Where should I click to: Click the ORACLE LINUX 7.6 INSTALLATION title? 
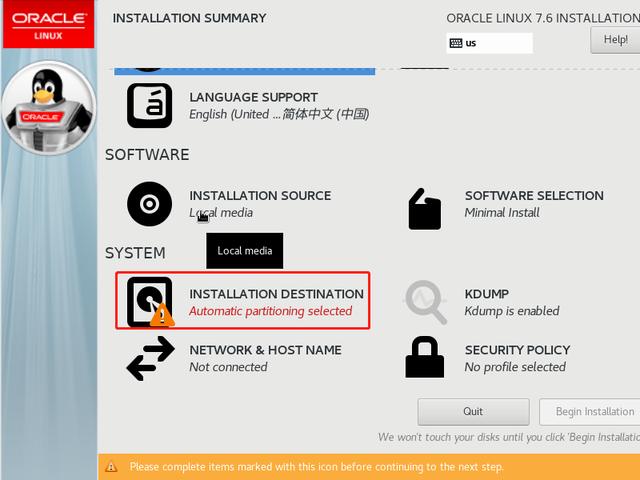543,18
